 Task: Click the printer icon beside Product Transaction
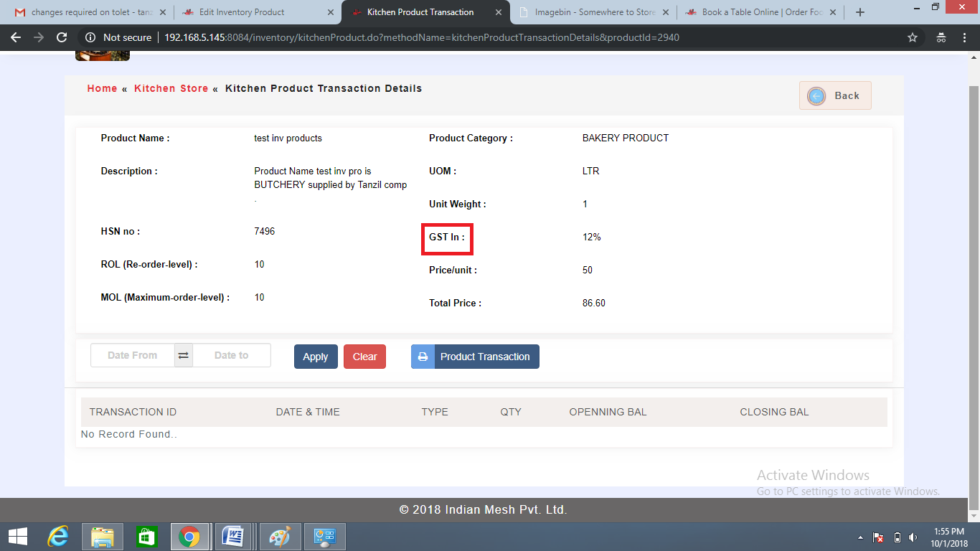click(423, 357)
